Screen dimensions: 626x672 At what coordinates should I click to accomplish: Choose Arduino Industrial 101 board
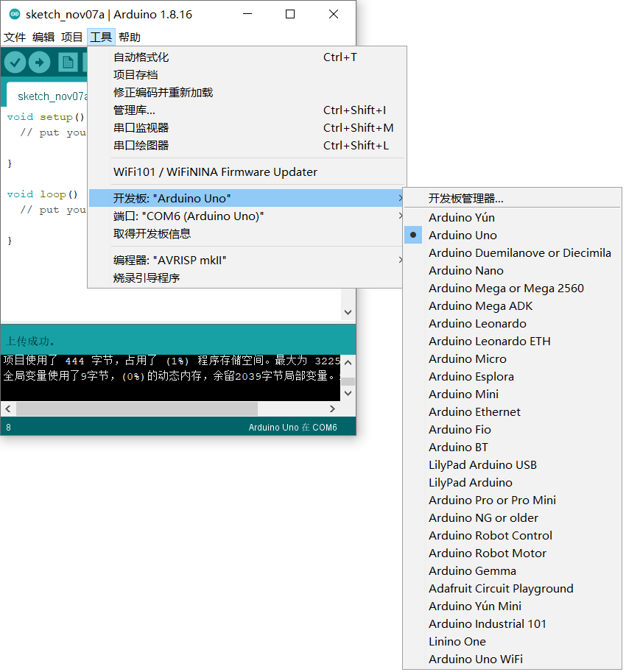513,623
